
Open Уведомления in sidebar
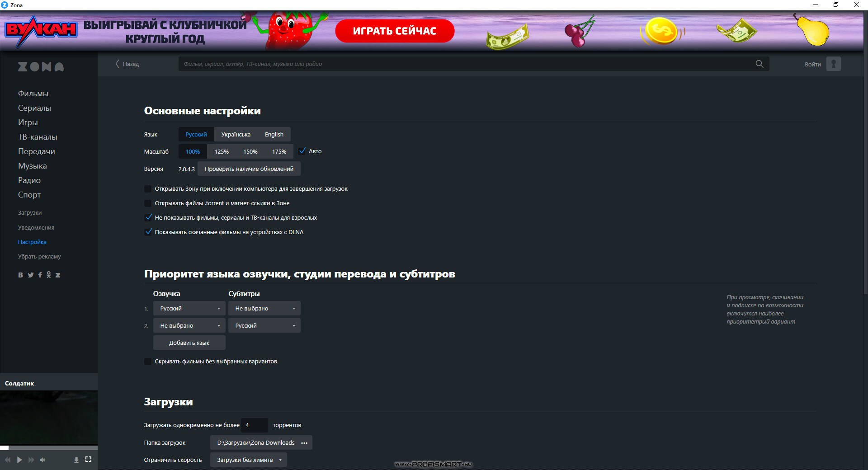point(36,228)
